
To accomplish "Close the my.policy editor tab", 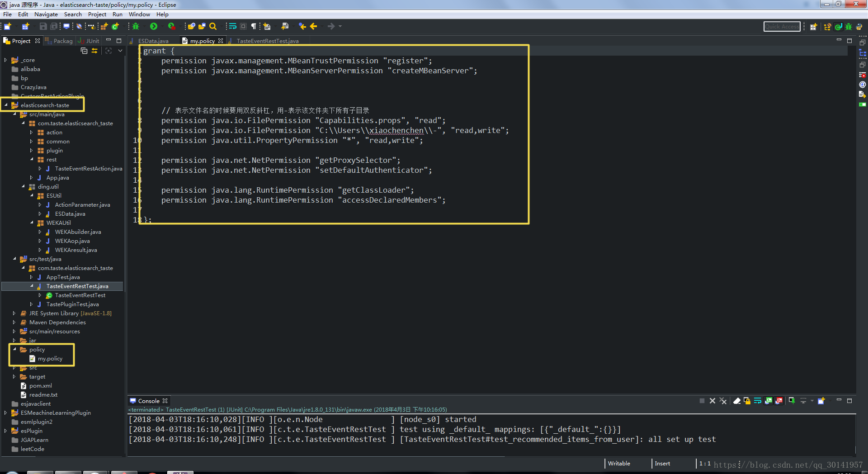I will tap(221, 41).
